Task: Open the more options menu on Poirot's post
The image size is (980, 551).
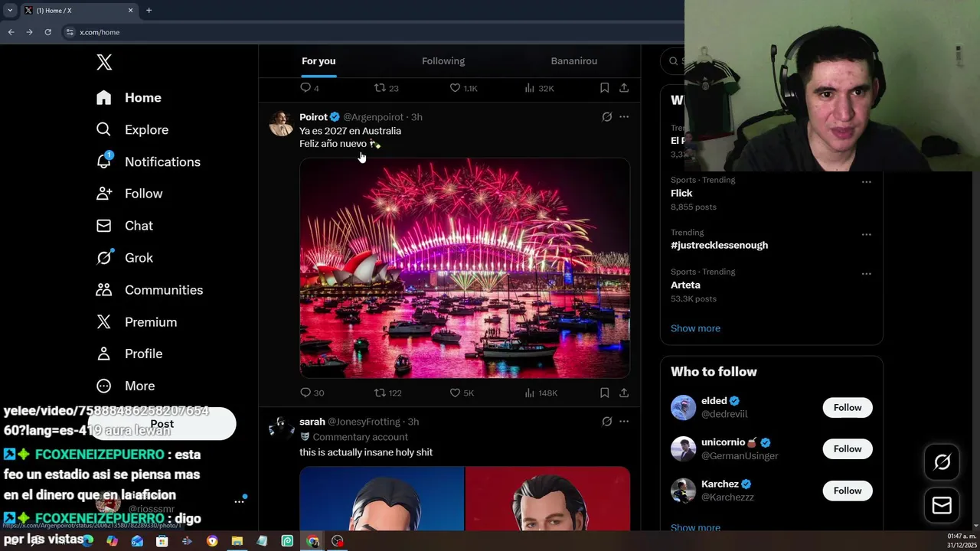Action: (x=624, y=117)
